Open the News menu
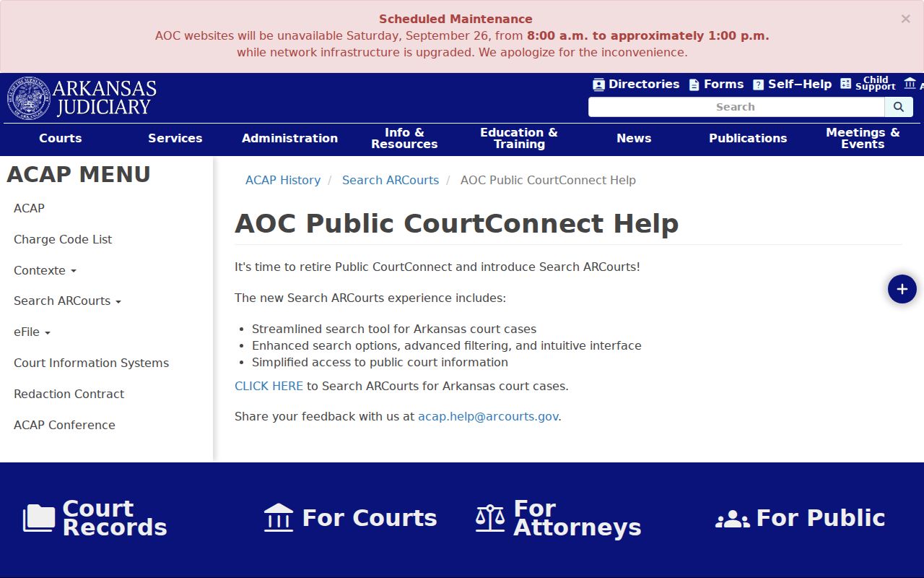The image size is (924, 578). [634, 138]
